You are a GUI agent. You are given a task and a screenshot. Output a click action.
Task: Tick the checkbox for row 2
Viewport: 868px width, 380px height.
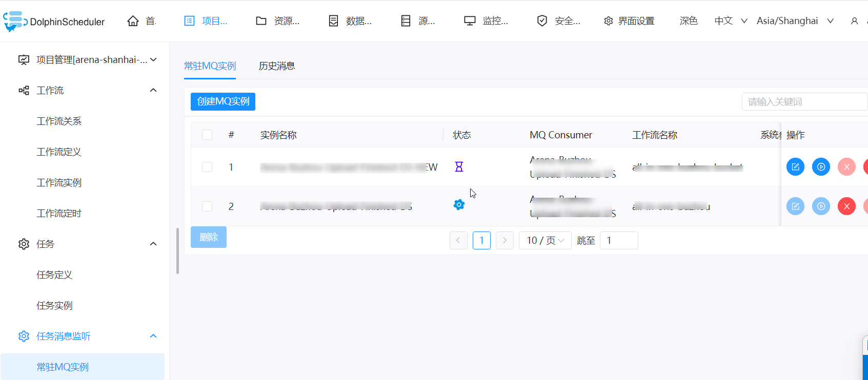point(207,206)
